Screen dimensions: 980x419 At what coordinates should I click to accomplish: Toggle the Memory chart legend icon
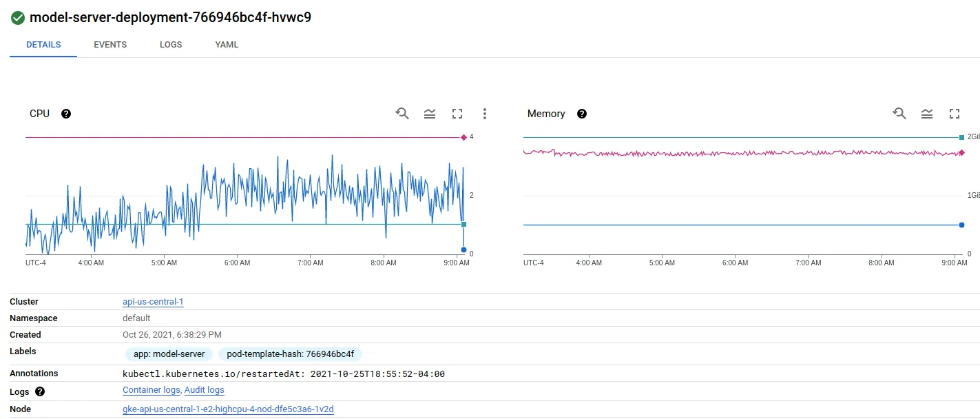(x=927, y=114)
